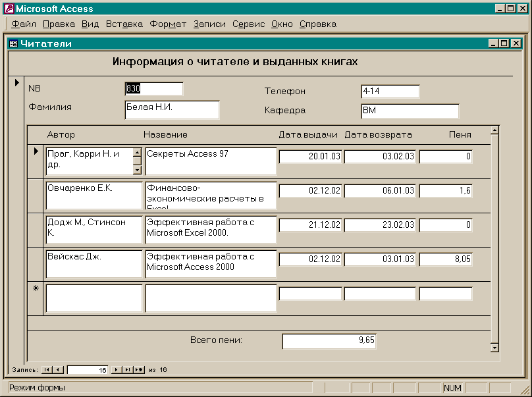The width and height of the screenshot is (532, 397).
Task: Click new record navigation button with asterisk
Action: (x=139, y=369)
